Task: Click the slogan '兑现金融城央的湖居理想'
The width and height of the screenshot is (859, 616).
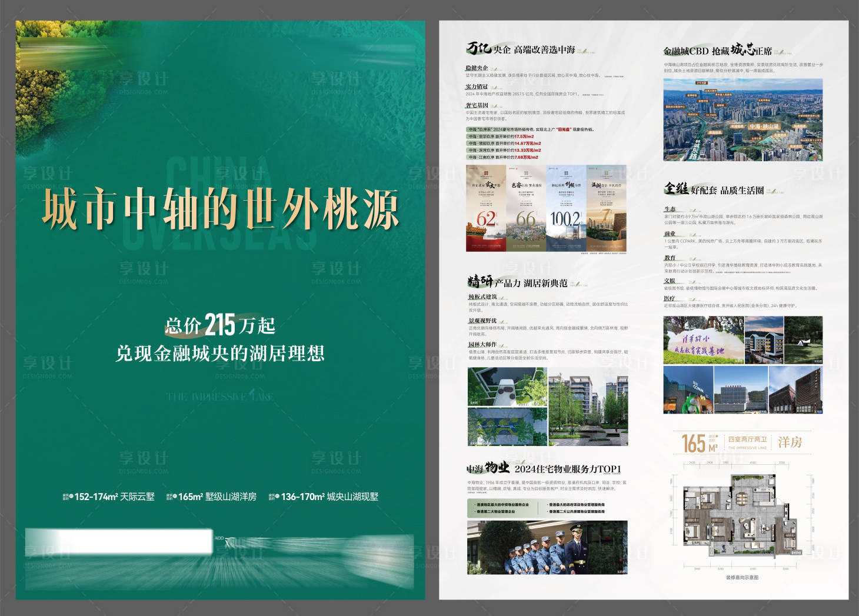Action: [x=220, y=353]
